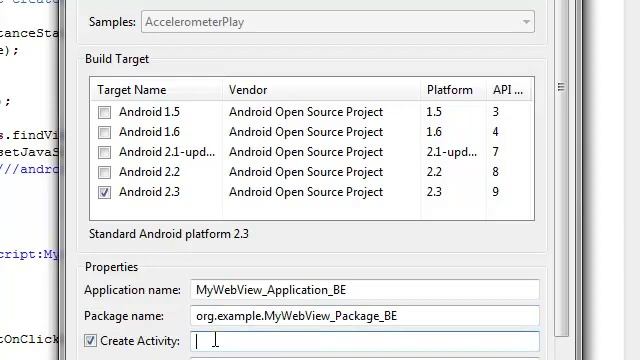This screenshot has width=640, height=360.
Task: Click platform value 2.2
Action: 434,172
